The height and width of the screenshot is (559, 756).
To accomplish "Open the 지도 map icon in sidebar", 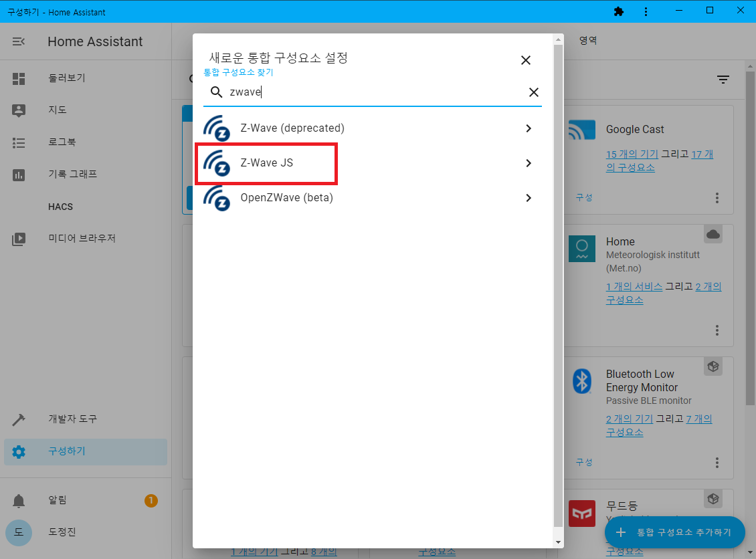I will coord(18,110).
